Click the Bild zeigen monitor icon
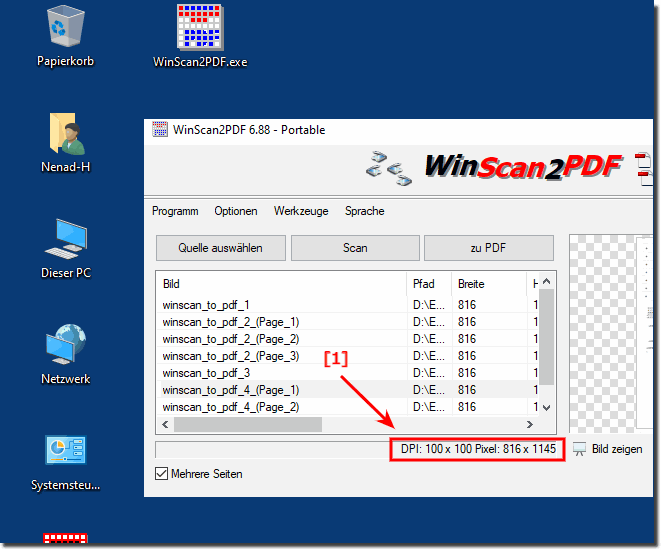 (x=579, y=449)
